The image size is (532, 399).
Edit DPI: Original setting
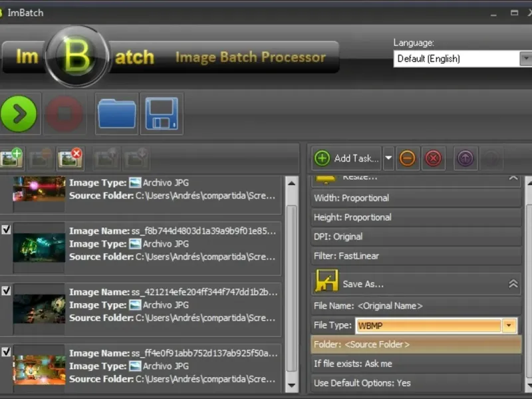point(416,237)
